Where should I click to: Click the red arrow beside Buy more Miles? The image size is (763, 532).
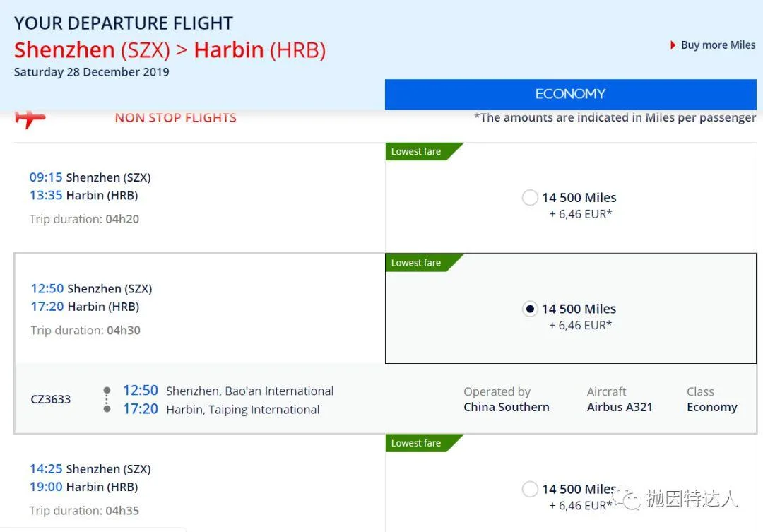click(x=673, y=45)
